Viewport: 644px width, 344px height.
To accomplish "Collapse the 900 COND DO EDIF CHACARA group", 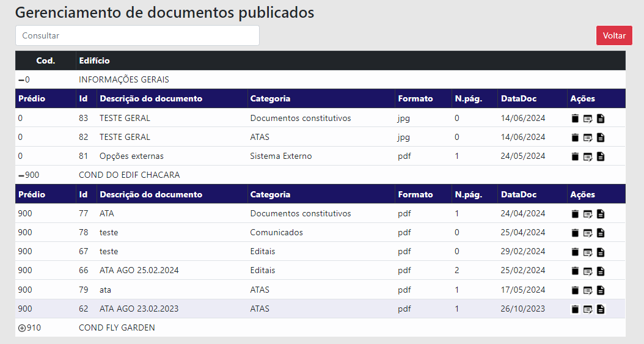I will (21, 175).
